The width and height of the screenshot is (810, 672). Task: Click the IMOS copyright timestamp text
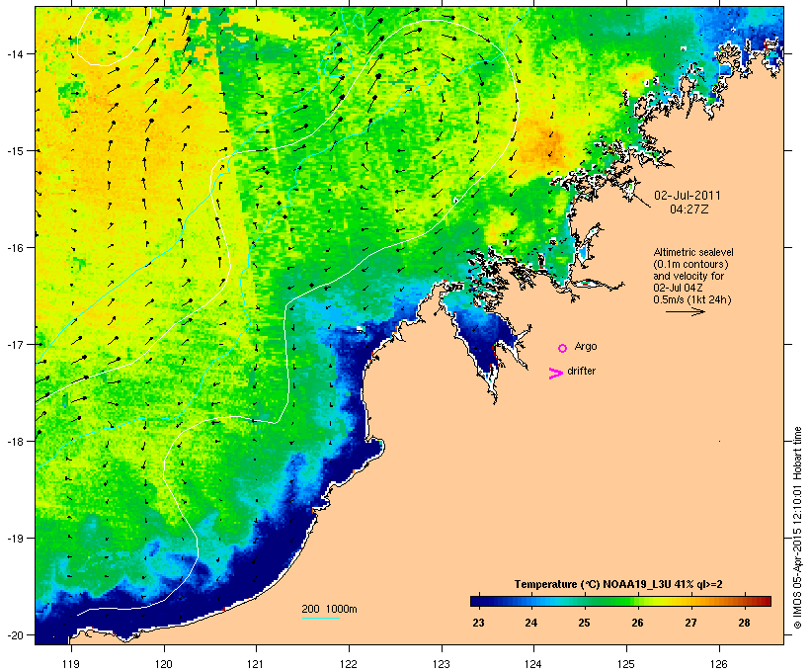click(x=797, y=528)
